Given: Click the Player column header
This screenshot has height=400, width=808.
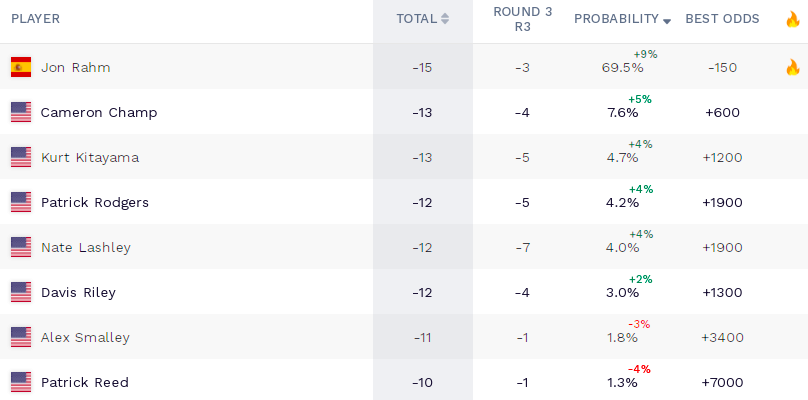Looking at the screenshot, I should [x=35, y=19].
